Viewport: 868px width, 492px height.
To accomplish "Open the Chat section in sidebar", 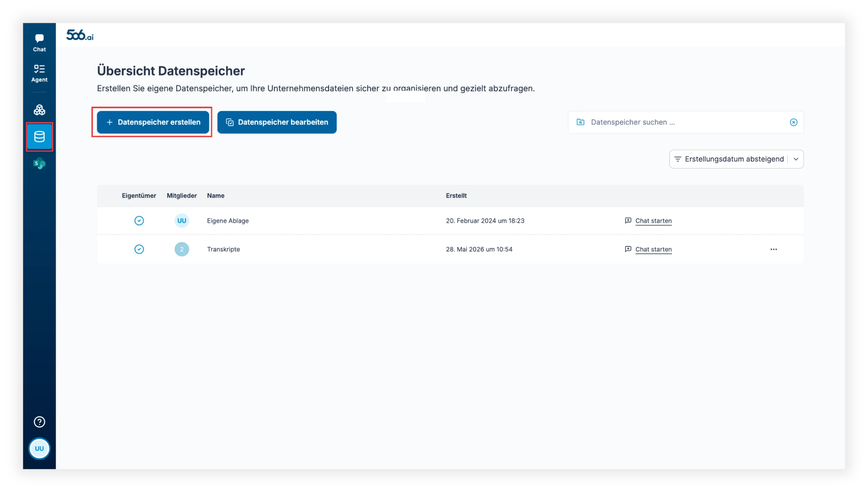I will click(x=39, y=43).
